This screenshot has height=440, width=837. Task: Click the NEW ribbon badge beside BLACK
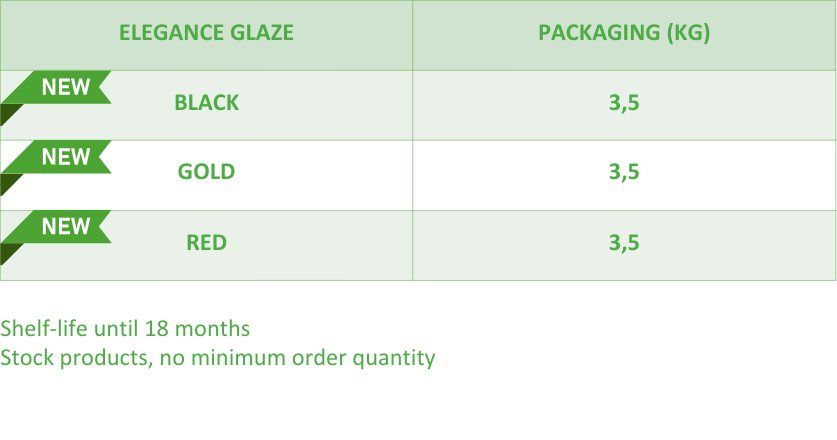click(x=66, y=88)
